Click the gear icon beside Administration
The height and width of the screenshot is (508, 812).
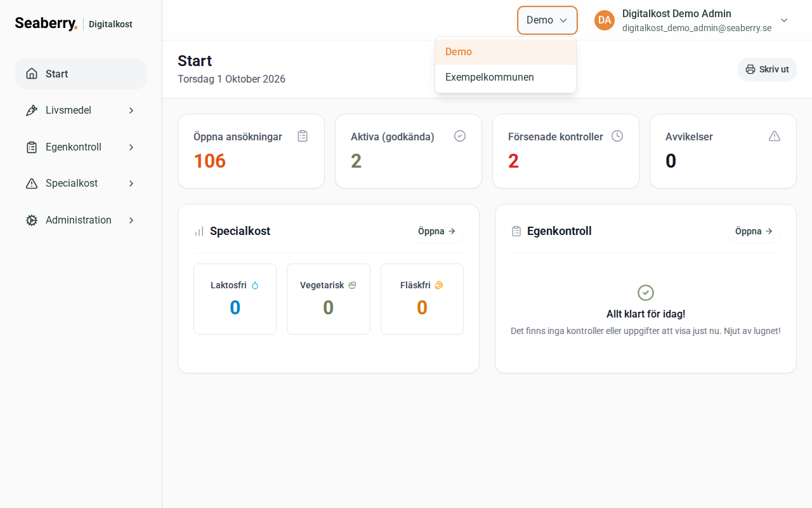(x=32, y=220)
